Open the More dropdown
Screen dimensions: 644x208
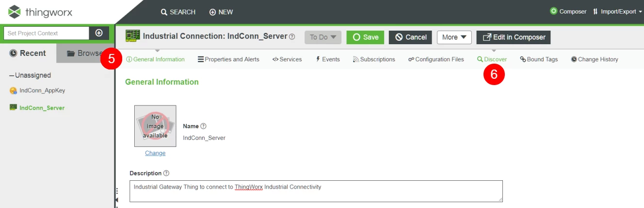click(454, 37)
